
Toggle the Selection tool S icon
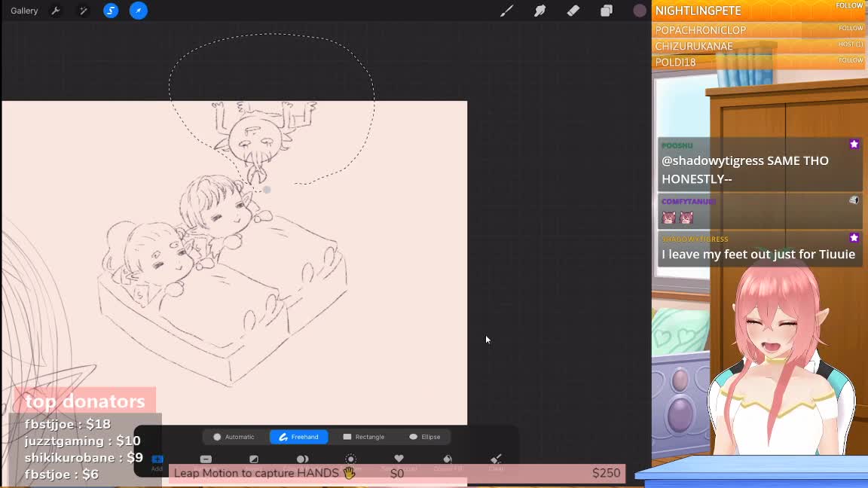111,11
